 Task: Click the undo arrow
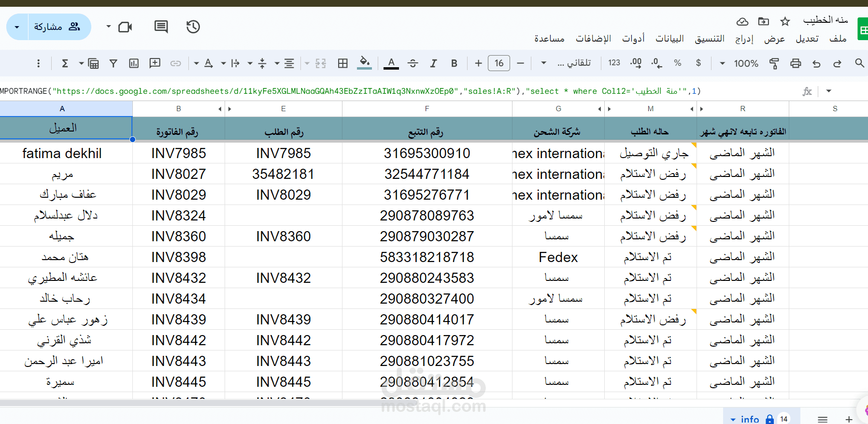(x=817, y=63)
